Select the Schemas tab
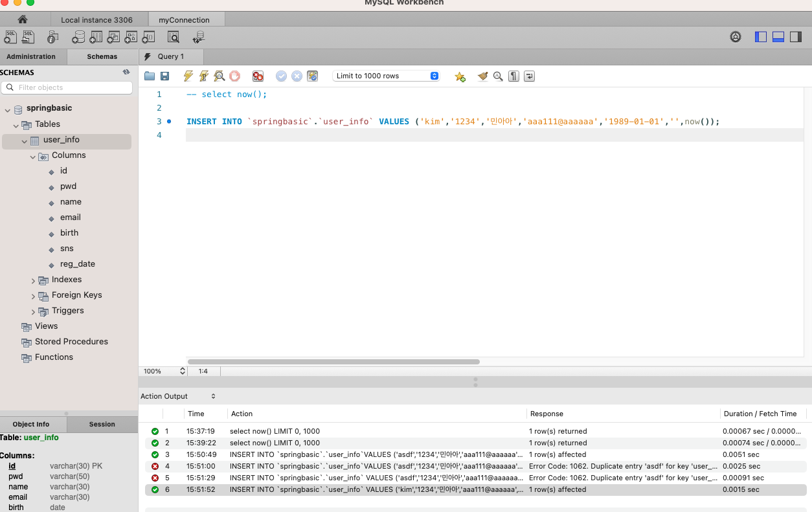Screen dimensions: 812x512 (102, 56)
